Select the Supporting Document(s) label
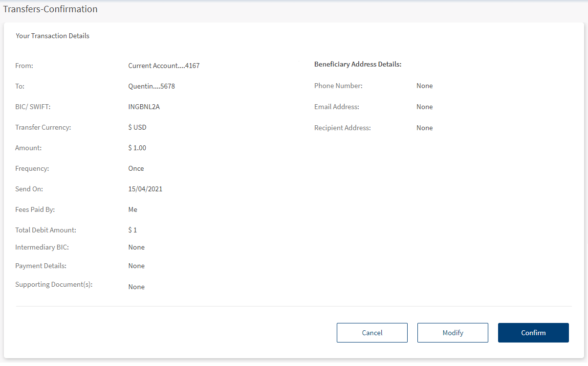This screenshot has height=366, width=588. coord(54,284)
